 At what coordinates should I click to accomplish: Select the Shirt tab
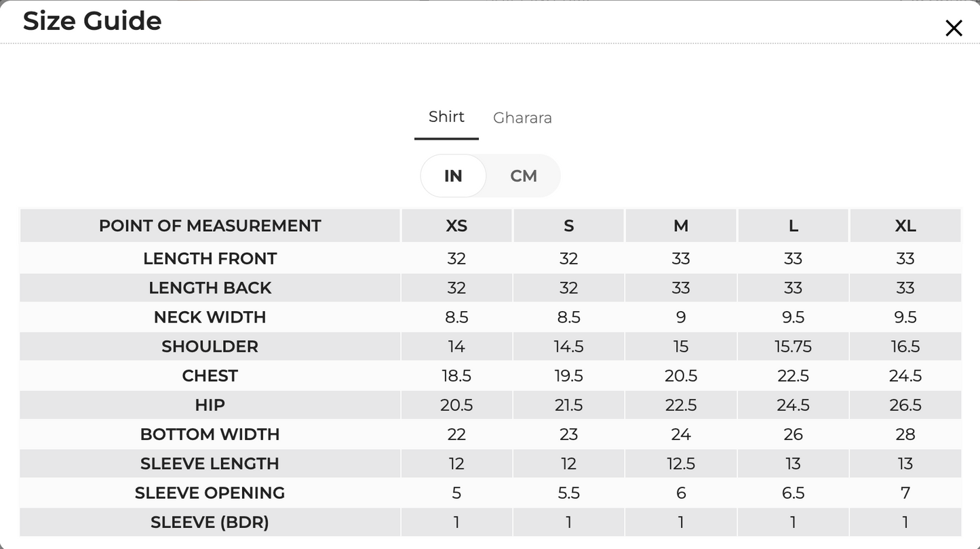446,117
